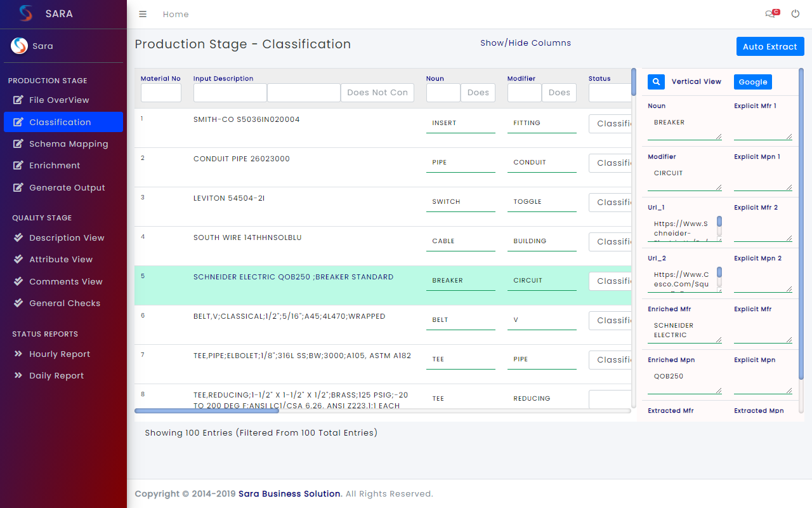Click the Attribute View check icon
Screen dimensions: 812x508
(18, 259)
